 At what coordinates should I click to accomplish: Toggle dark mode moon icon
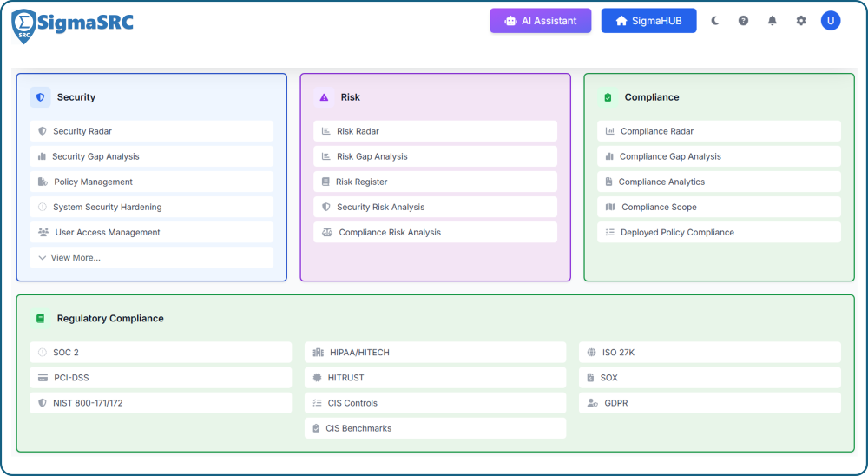point(714,21)
